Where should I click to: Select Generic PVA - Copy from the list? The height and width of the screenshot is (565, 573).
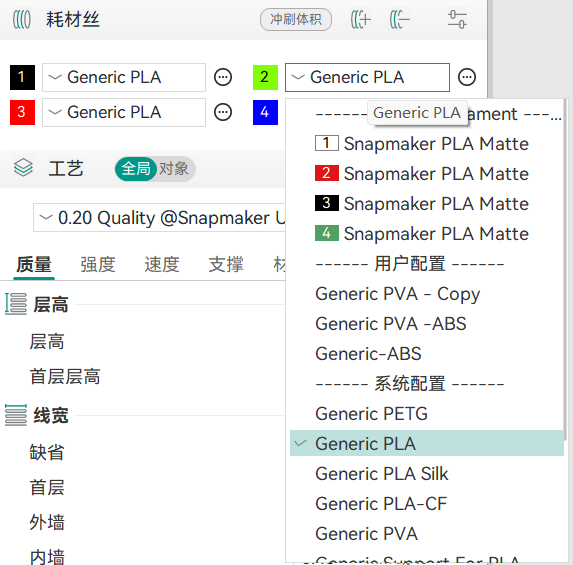426,294
